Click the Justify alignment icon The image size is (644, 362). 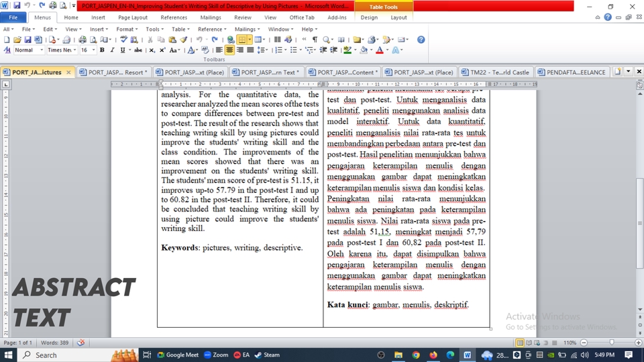(250, 50)
